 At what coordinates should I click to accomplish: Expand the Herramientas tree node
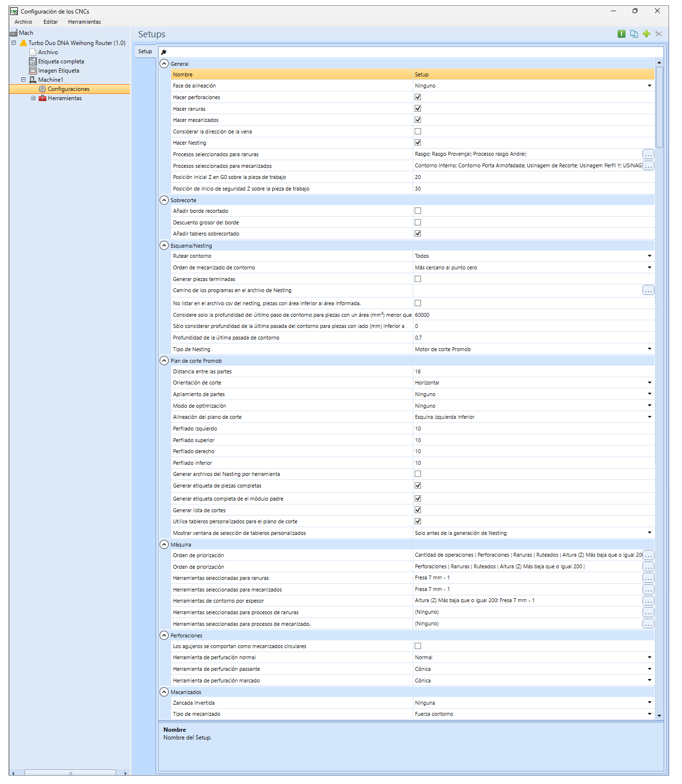[x=33, y=98]
